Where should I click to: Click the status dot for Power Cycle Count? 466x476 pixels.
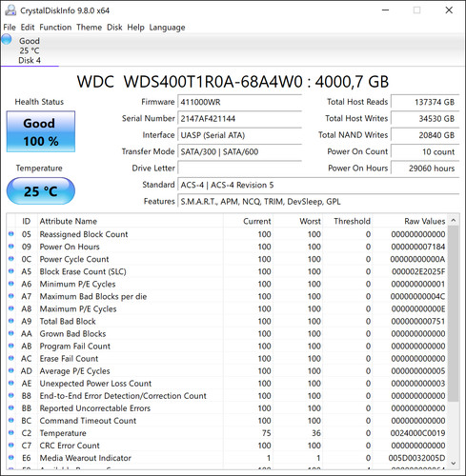pos(11,259)
